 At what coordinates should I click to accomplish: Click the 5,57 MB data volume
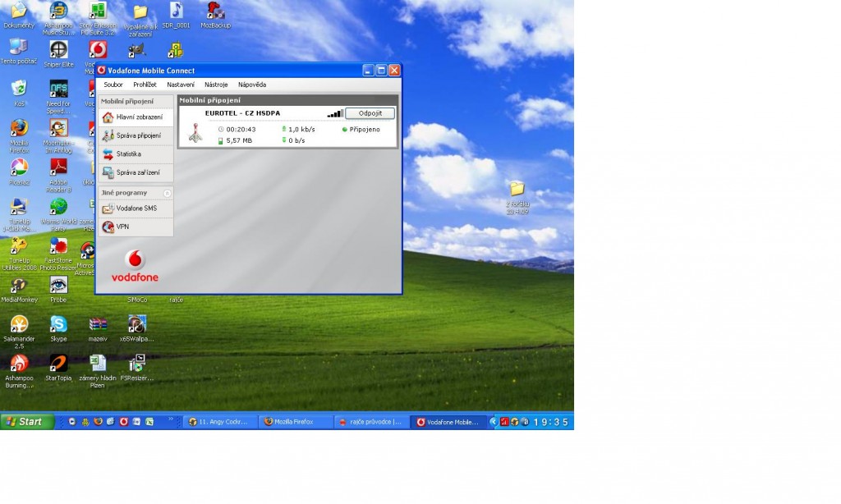pyautogui.click(x=239, y=140)
